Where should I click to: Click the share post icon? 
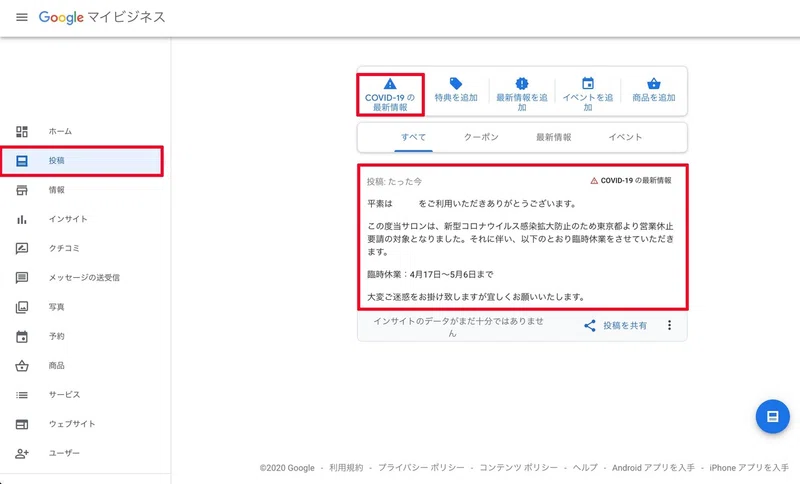(590, 325)
